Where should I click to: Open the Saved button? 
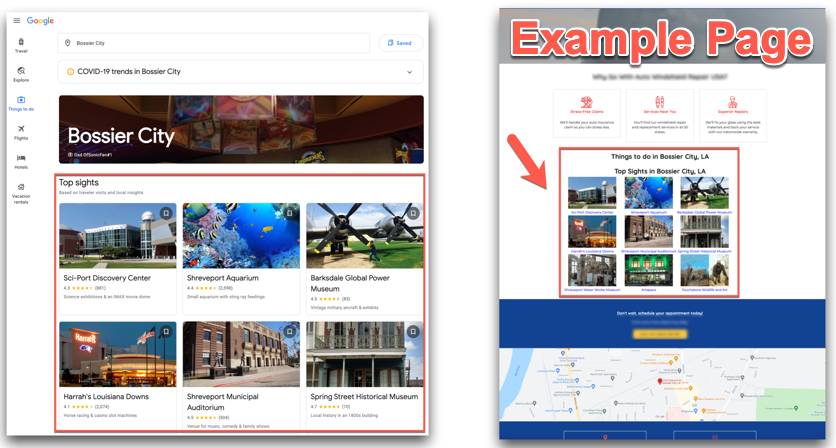pyautogui.click(x=400, y=43)
